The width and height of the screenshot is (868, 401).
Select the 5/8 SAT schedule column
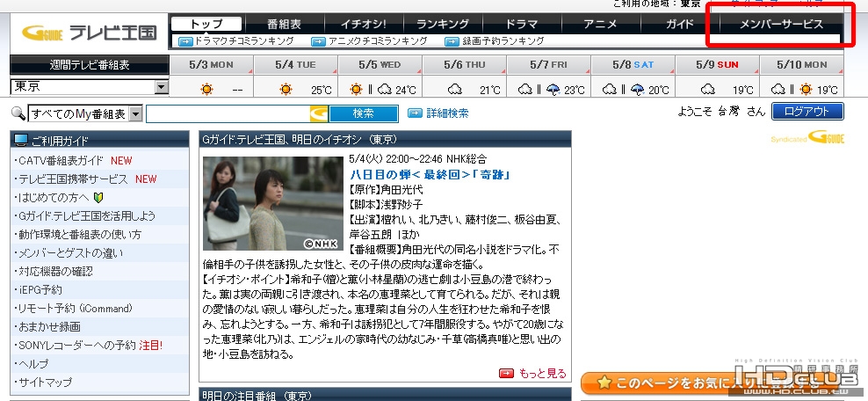tap(633, 65)
